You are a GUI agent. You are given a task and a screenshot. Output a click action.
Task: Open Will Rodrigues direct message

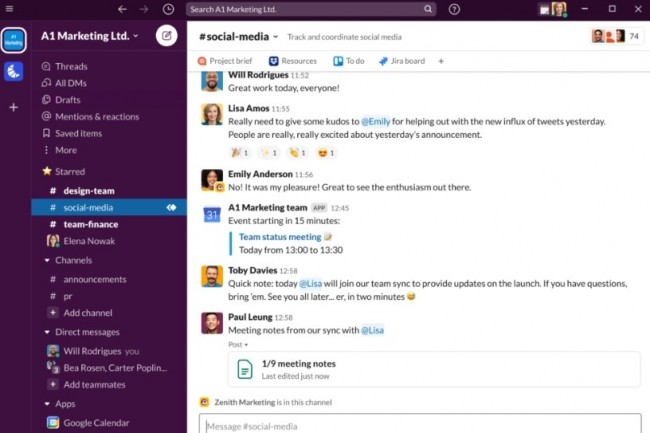(93, 351)
